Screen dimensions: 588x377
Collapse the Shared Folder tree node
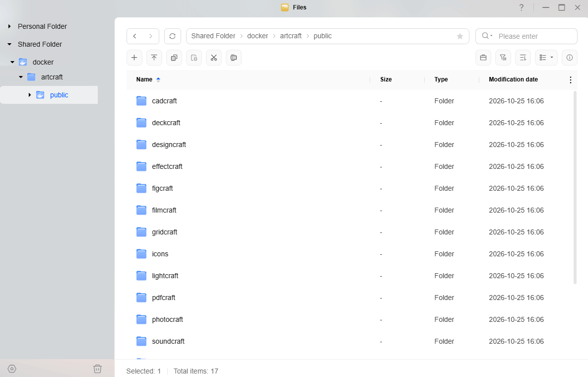(9, 44)
